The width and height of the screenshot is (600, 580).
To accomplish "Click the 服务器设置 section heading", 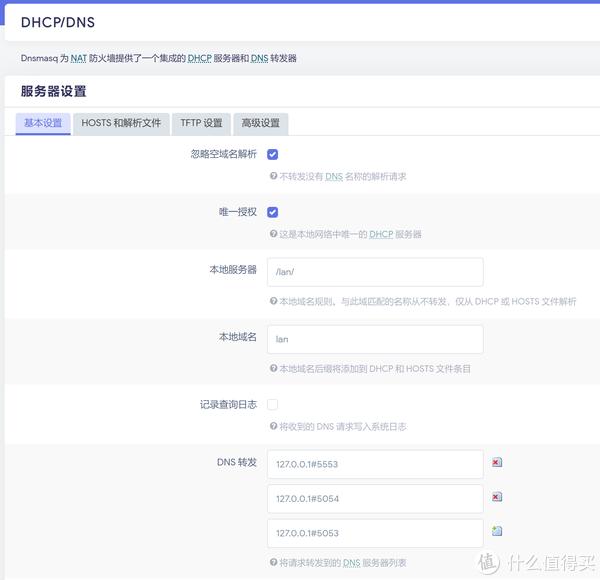I will [54, 91].
